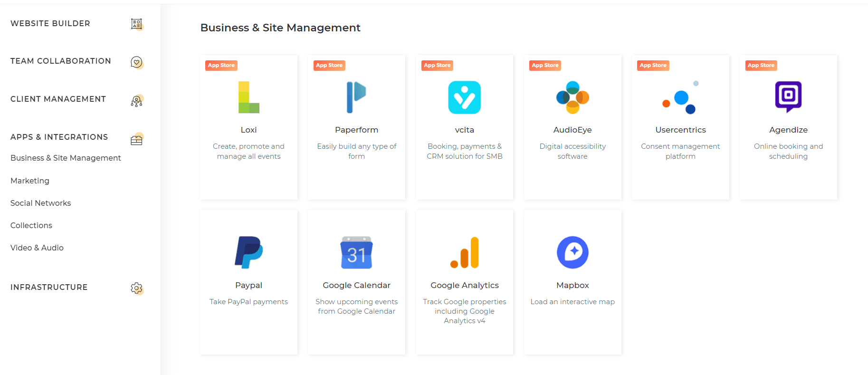Click the Google Calendar app title
The width and height of the screenshot is (868, 375).
(x=356, y=285)
